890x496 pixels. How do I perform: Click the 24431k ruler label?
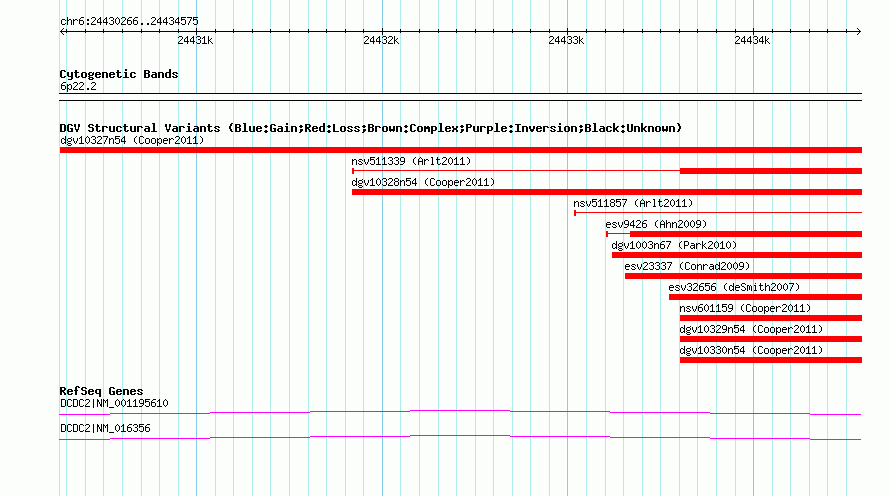195,40
